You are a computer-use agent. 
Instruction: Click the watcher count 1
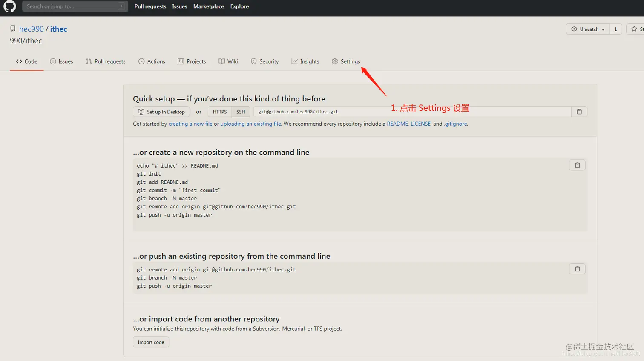615,29
